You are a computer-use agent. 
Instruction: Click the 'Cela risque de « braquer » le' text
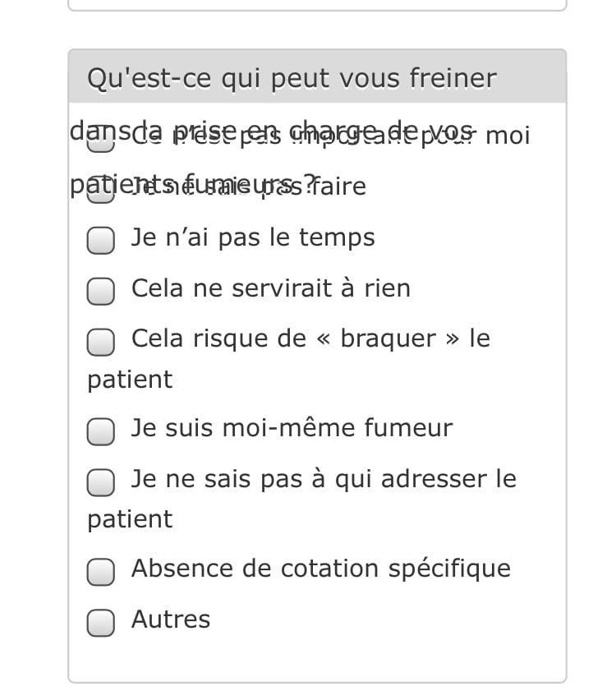click(x=310, y=339)
